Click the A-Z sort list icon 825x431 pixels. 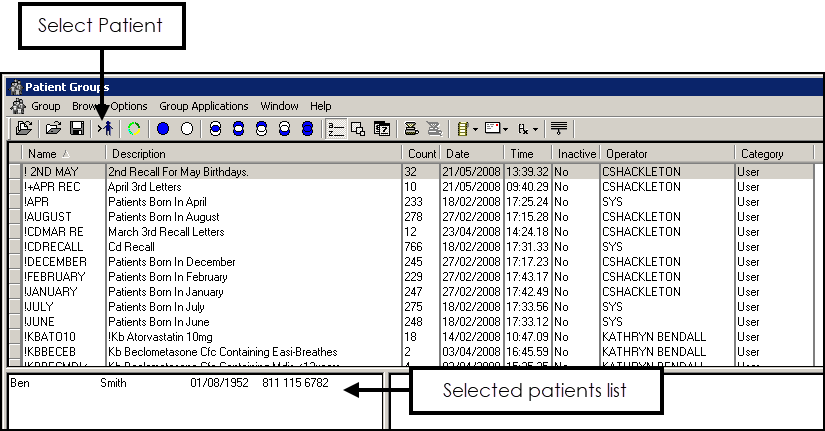(336, 129)
